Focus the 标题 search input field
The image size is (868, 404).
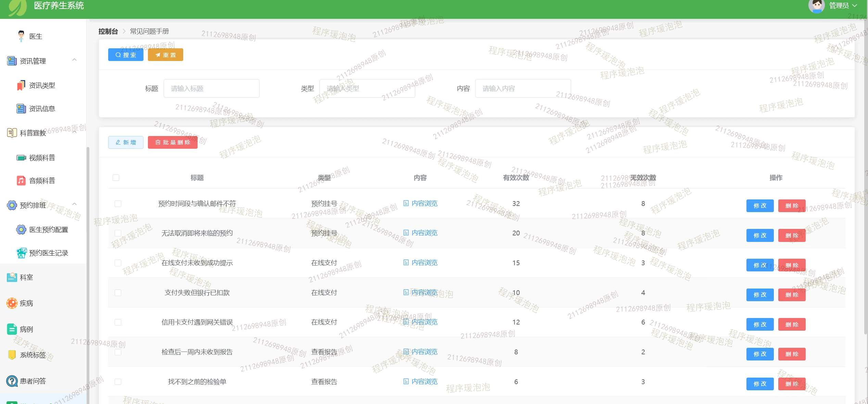coord(211,89)
